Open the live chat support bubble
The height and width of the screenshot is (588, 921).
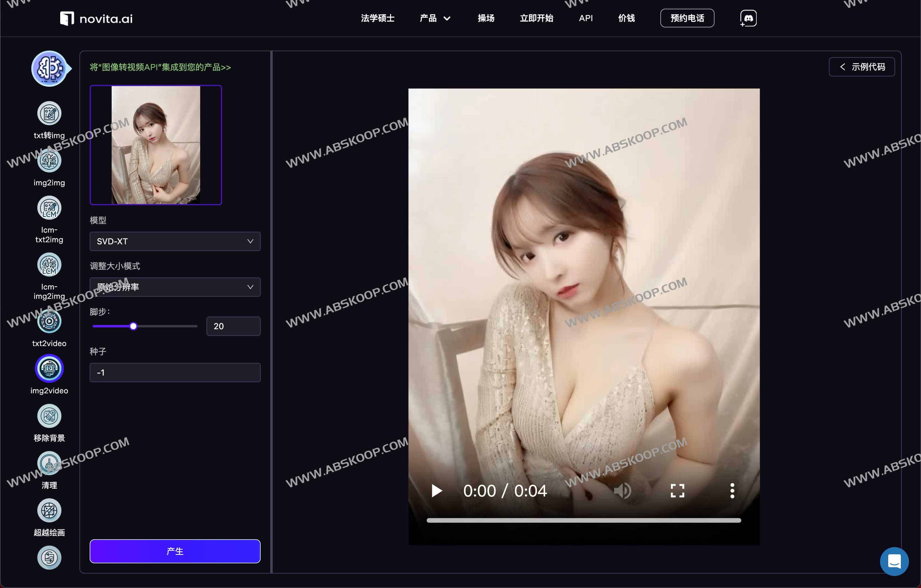pos(894,561)
